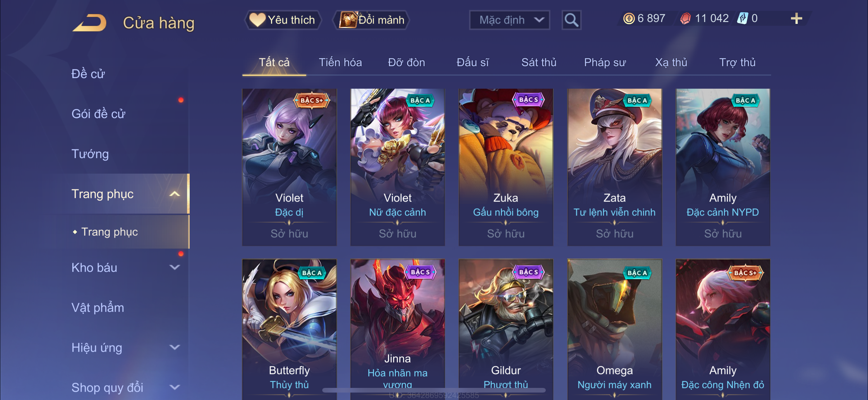
Task: Expand the Kho báu sidebar section
Action: click(174, 268)
